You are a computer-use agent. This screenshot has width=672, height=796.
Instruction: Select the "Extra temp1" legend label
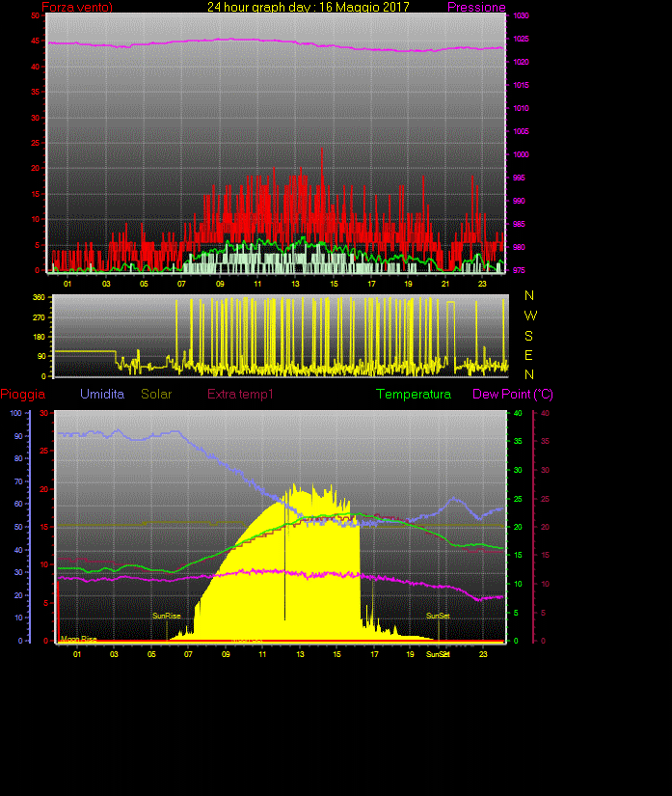pos(240,394)
